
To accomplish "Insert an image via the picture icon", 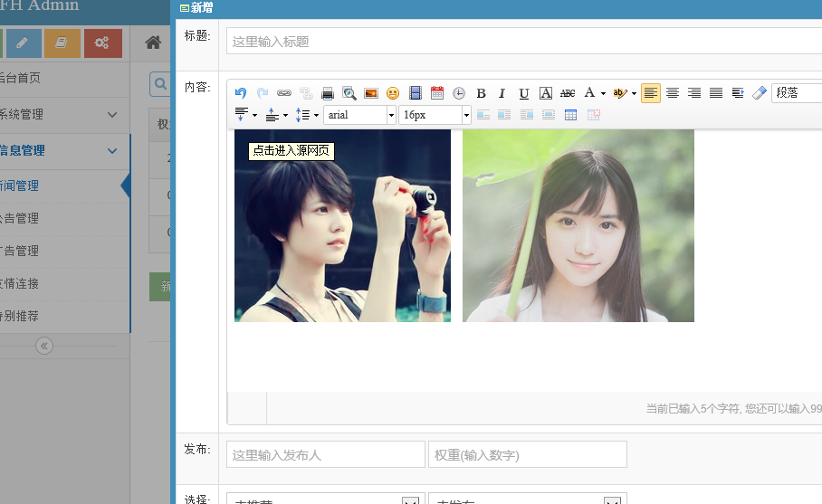I will [x=371, y=93].
